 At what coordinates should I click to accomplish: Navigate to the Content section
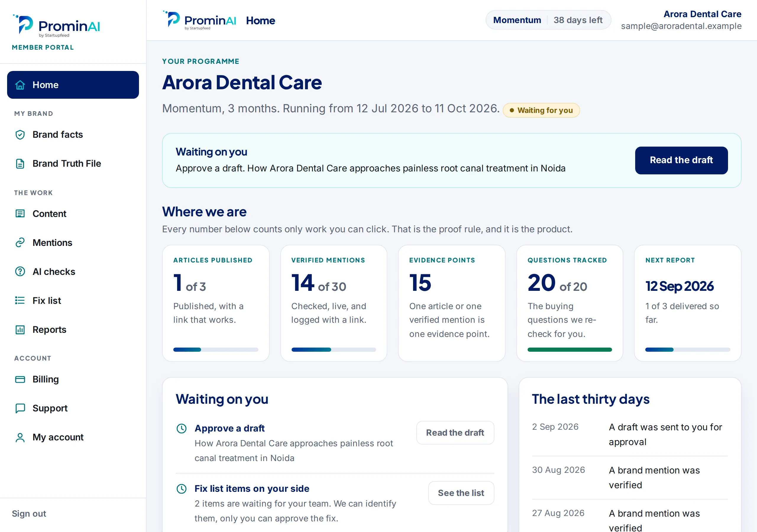73,214
